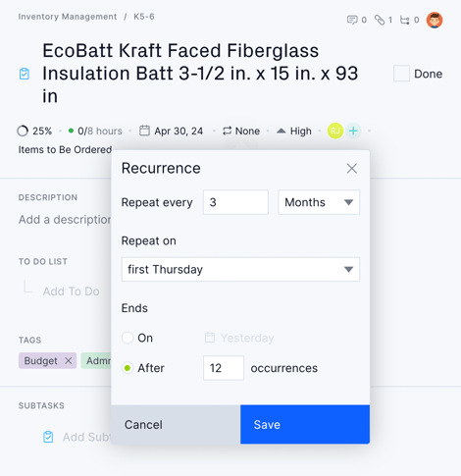Save the recurrence settings
Image resolution: width=461 pixels, height=476 pixels.
click(305, 424)
